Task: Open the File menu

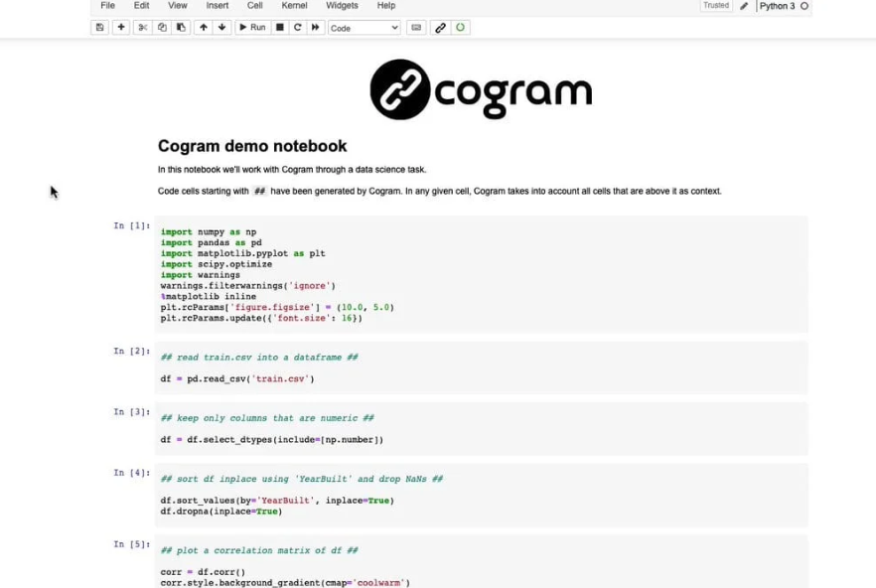Action: 108,6
